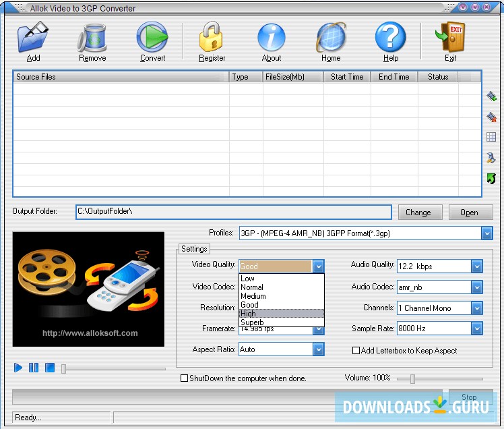
Task: Adjust the Volume slider handle
Action: click(412, 379)
